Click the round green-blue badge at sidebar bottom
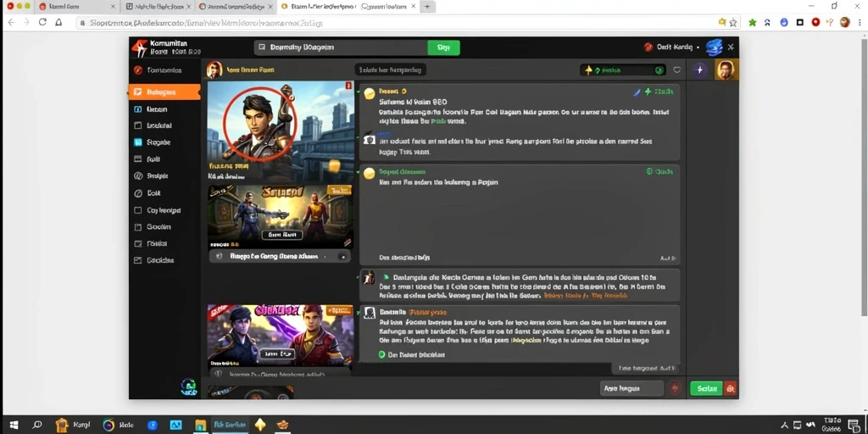 tap(188, 387)
